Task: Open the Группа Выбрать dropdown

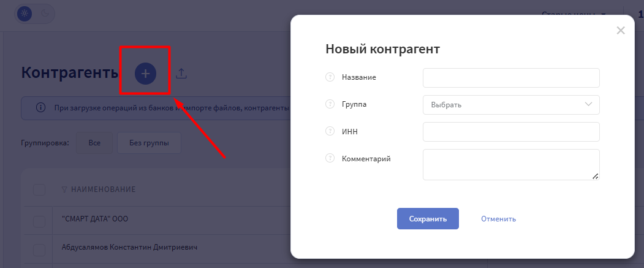Action: click(511, 105)
